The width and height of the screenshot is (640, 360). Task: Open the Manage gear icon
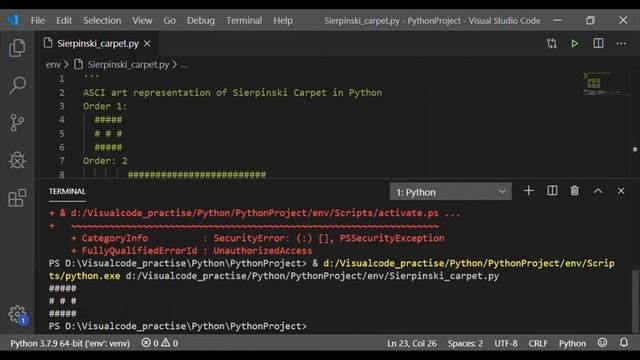pos(17,314)
